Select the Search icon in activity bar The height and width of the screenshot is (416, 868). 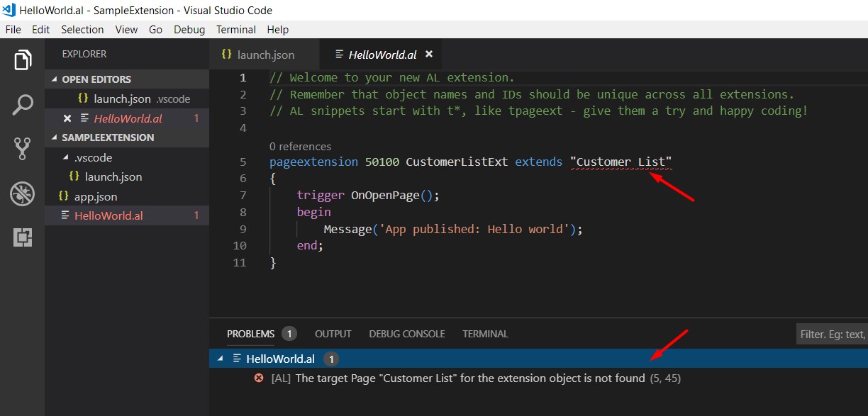tap(22, 103)
